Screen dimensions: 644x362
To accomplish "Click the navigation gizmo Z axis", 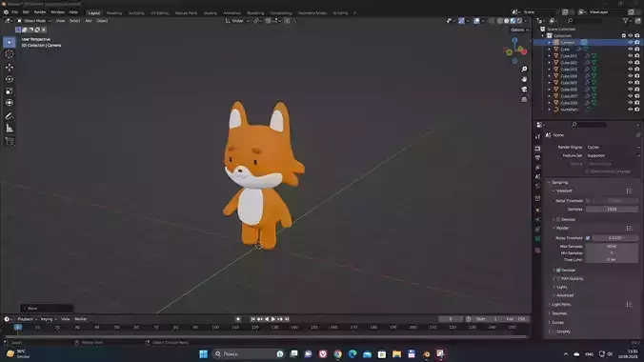I will (514, 40).
